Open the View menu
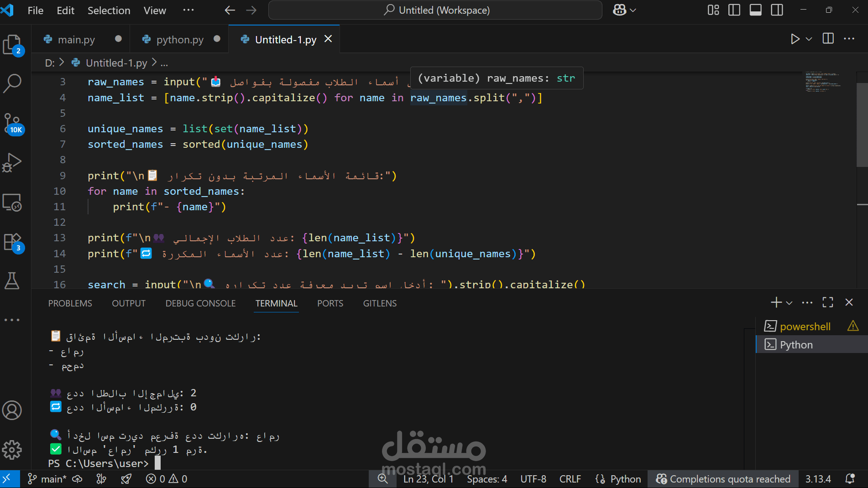The image size is (868, 488). [155, 10]
